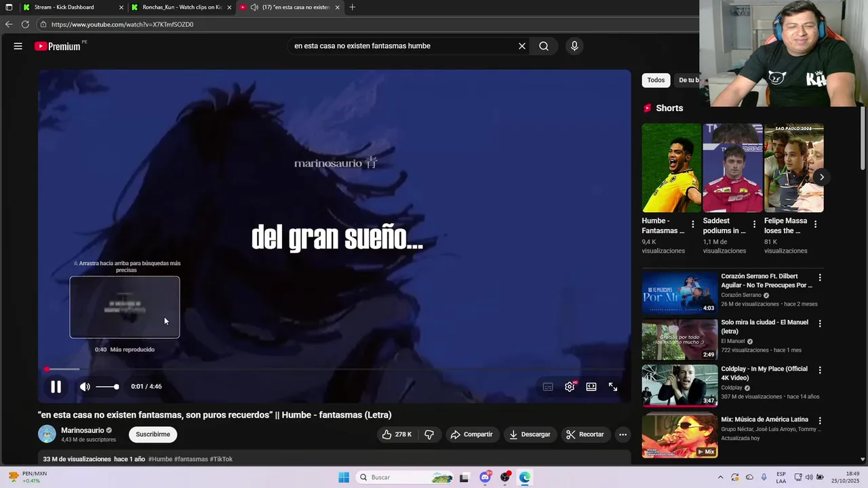Open Corazón Serrano No Te Preocupes thumbnail

(679, 293)
